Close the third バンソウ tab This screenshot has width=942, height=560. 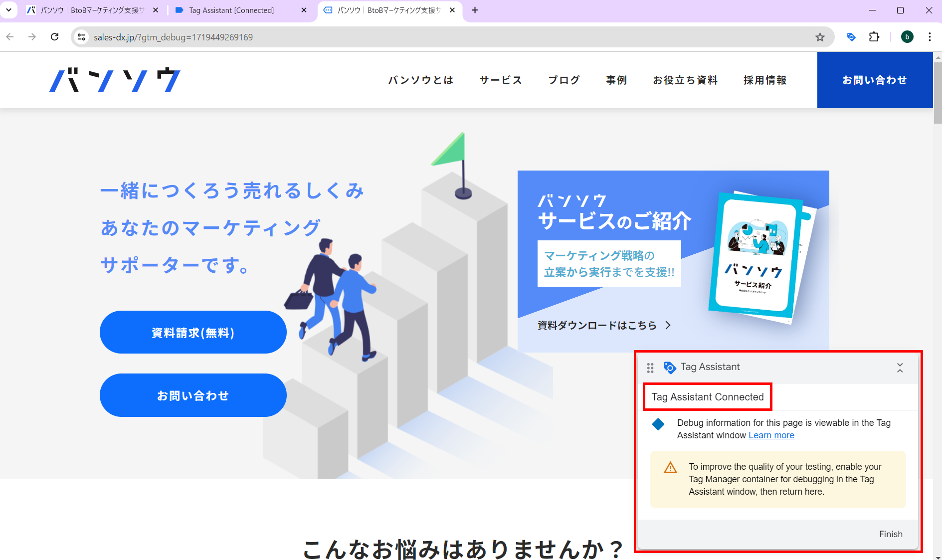coord(452,10)
